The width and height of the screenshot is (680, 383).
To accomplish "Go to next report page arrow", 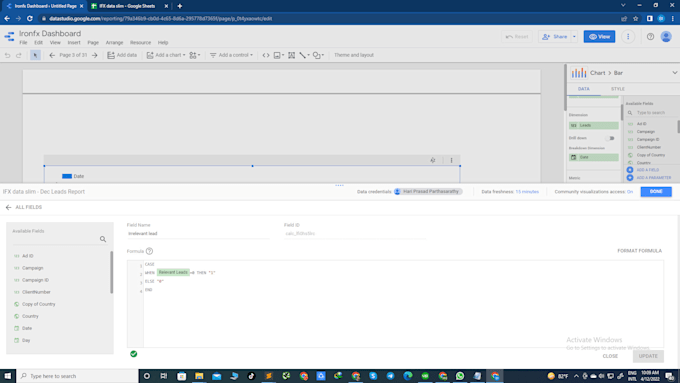I will [x=95, y=55].
